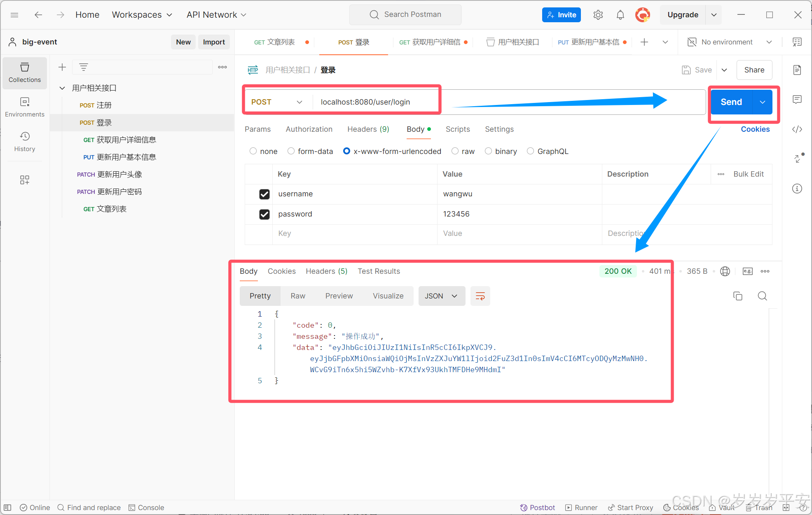Screen dimensions: 812x515
Task: Open the environment quick look icon
Action: [x=797, y=42]
